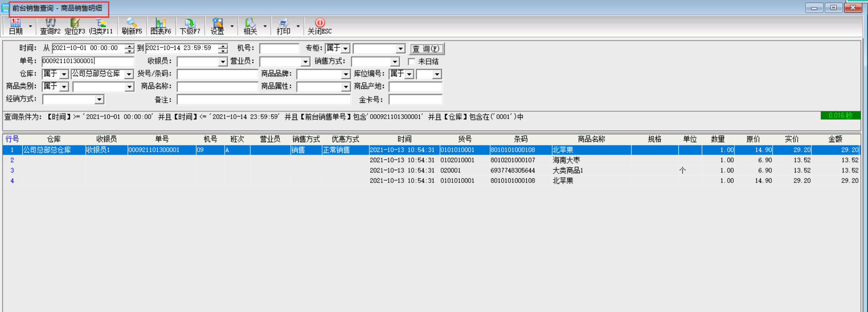This screenshot has width=868, height=312.
Task: Enable the 未日结 checkbox
Action: coord(411,61)
